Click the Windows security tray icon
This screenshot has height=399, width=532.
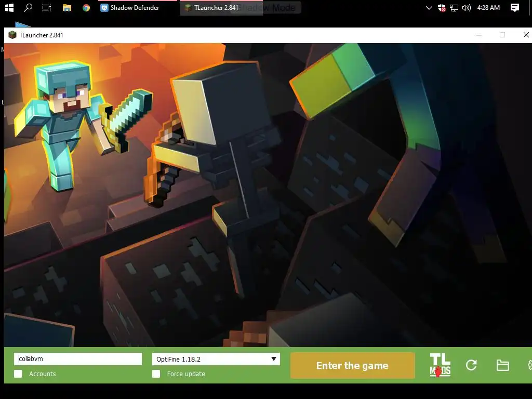[x=441, y=7]
